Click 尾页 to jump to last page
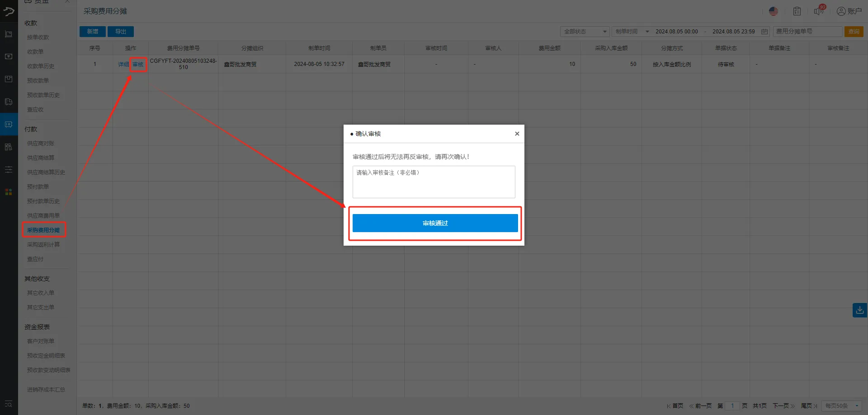The height and width of the screenshot is (415, 868). 807,406
